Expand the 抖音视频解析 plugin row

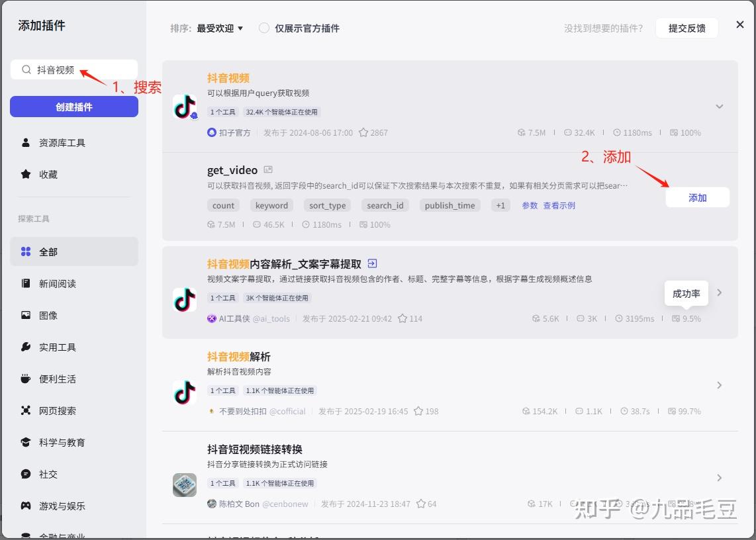(x=720, y=385)
